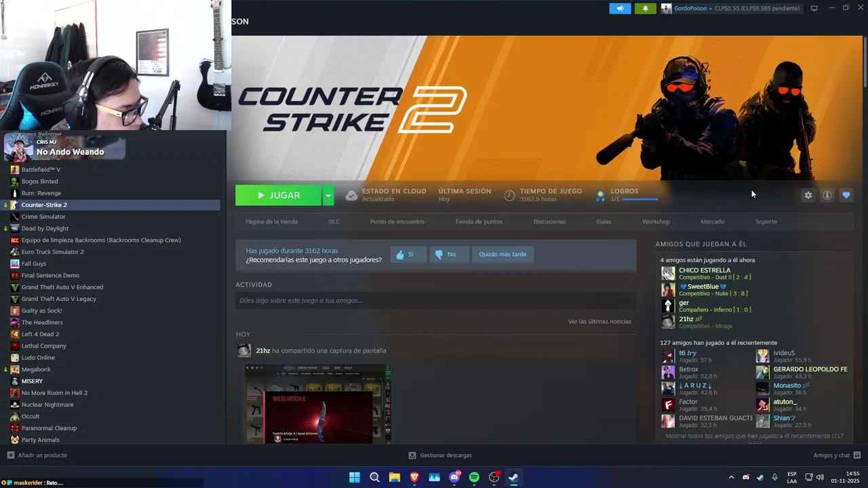Open the Página de la tienda tab
Image resolution: width=868 pixels, height=488 pixels.
tap(271, 222)
